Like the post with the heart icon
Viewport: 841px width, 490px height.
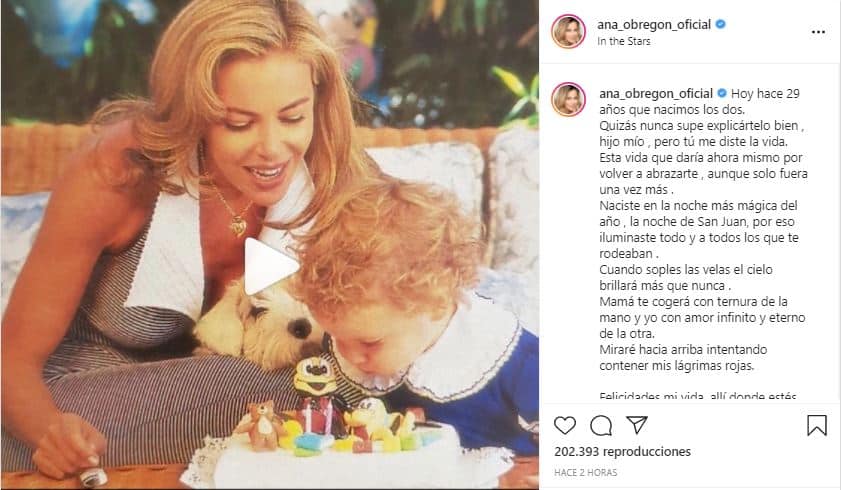[x=565, y=426]
